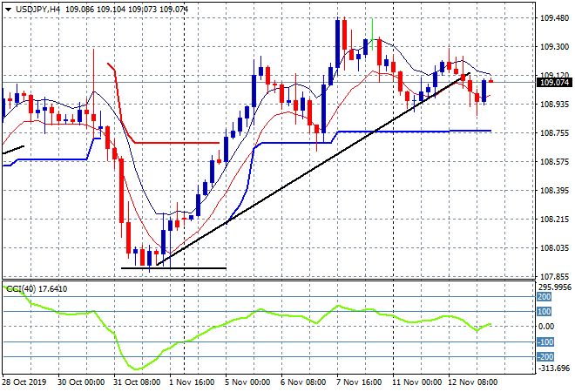575x392 pixels.
Task: Click the CCI -200 level label
Action: (545, 357)
